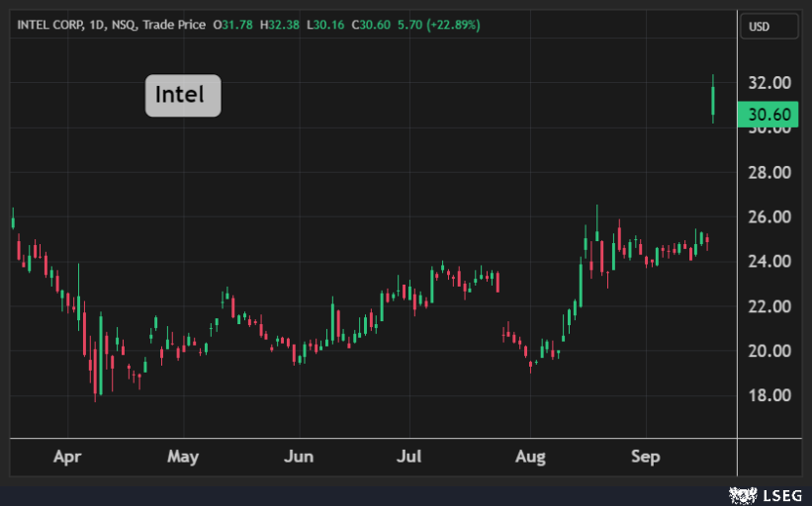Click the 24.00 price axis label

(768, 262)
